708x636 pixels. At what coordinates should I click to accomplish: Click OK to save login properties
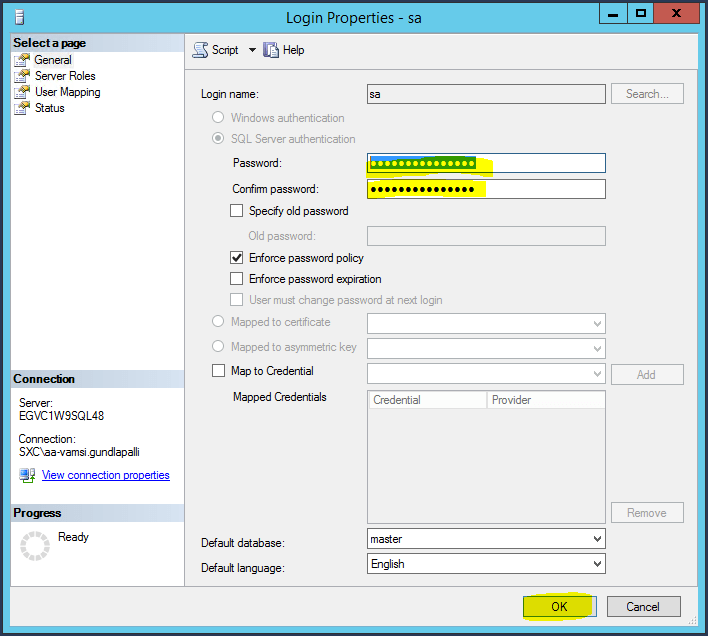[x=559, y=606]
